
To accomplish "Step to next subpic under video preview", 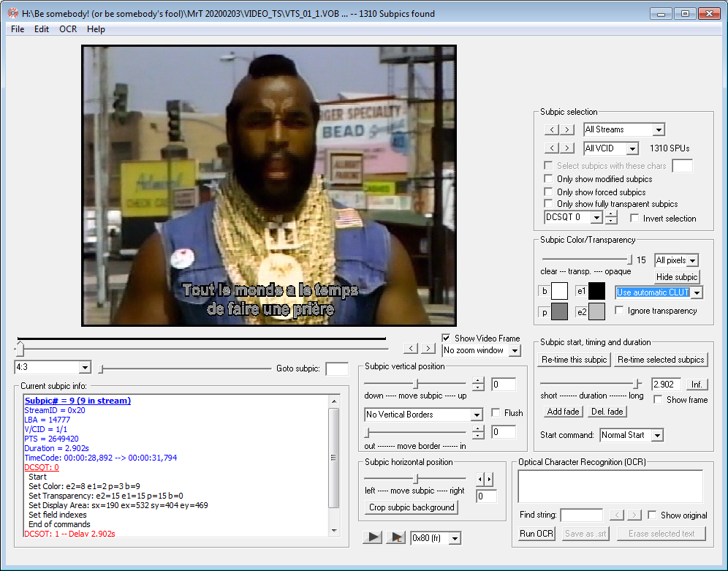I will click(x=428, y=348).
